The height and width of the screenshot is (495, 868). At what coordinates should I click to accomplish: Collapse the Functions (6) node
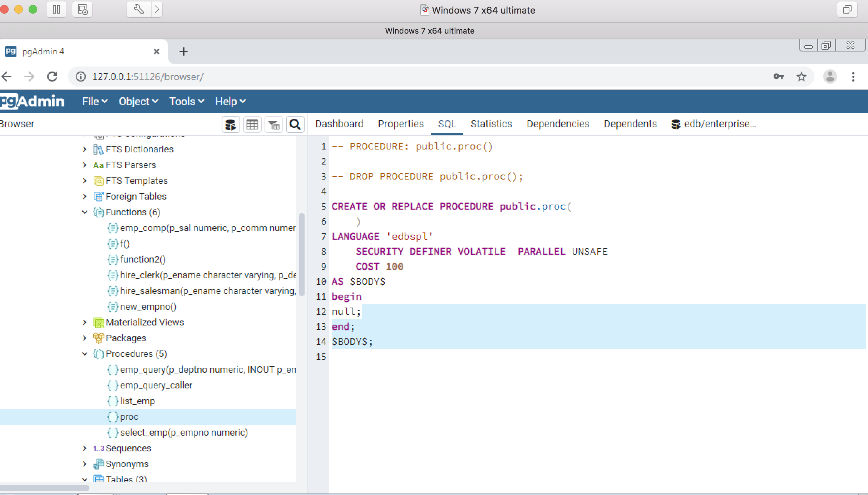[84, 212]
